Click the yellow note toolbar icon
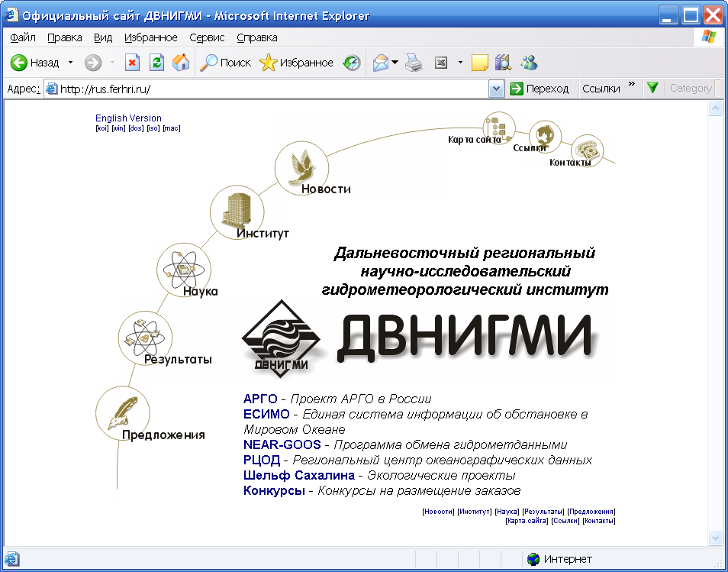Screen dimensions: 728x572 pos(479,63)
